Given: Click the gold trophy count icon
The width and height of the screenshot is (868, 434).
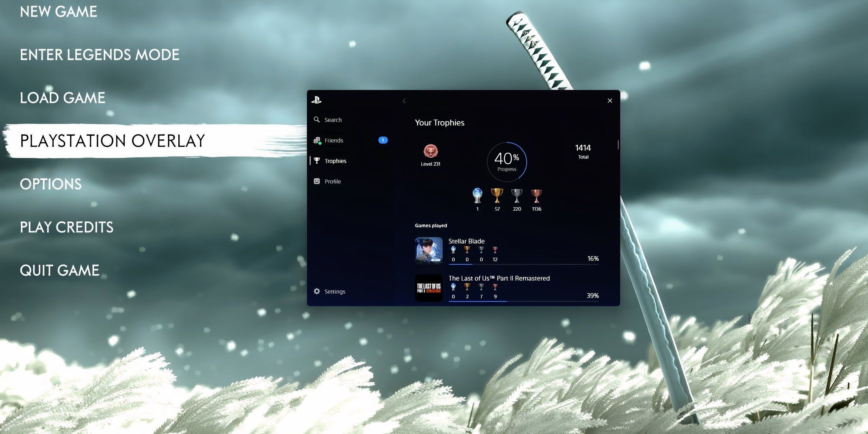Looking at the screenshot, I should point(496,195).
